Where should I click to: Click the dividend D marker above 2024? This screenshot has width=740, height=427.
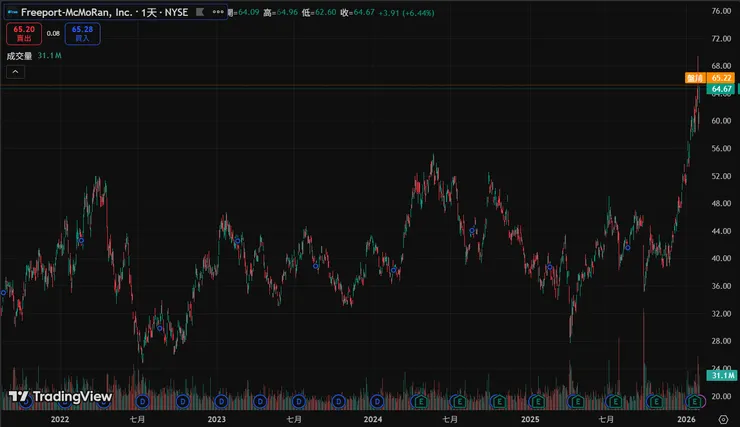[377, 402]
